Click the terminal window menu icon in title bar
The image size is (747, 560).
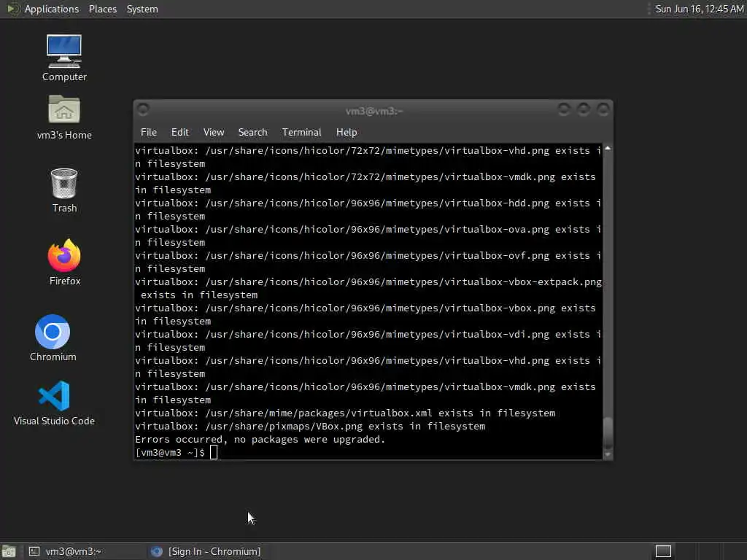coord(143,110)
